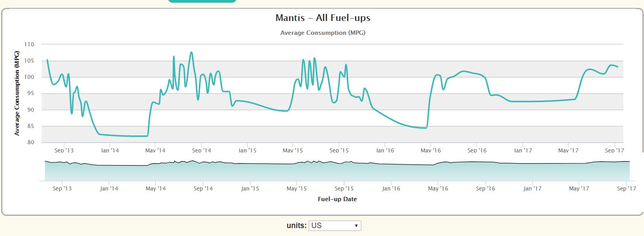Click the 'Fuel-up Date' axis title
Image resolution: width=644 pixels, height=236 pixels.
(337, 199)
